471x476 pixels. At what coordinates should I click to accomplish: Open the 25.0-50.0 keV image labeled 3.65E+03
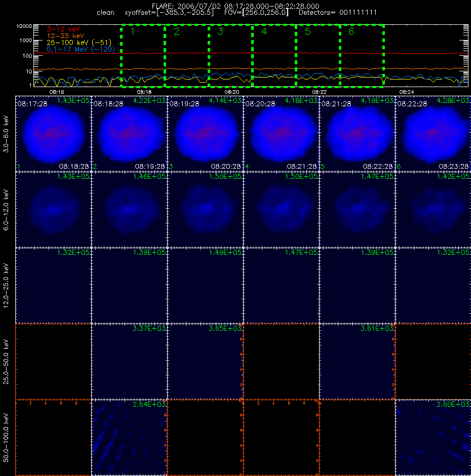(x=205, y=362)
